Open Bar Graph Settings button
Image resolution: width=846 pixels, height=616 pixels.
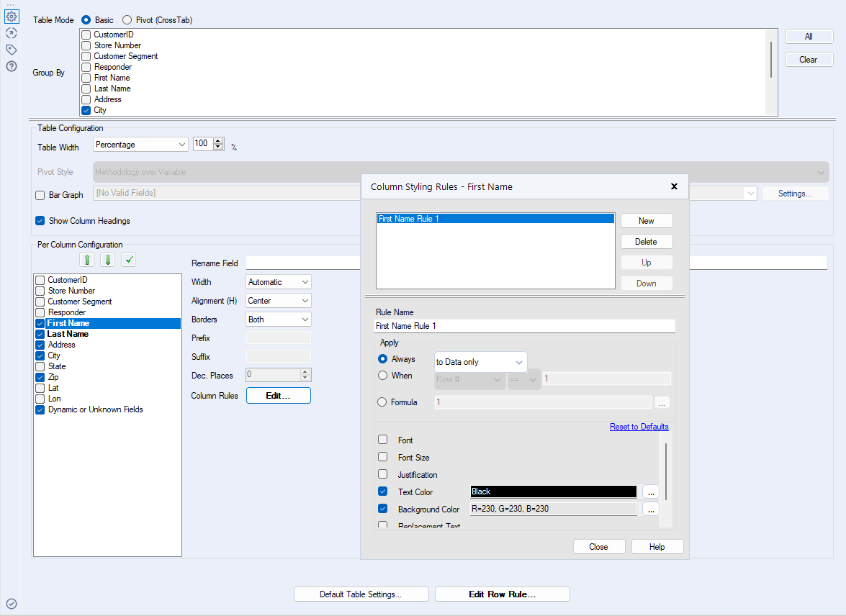tap(795, 193)
